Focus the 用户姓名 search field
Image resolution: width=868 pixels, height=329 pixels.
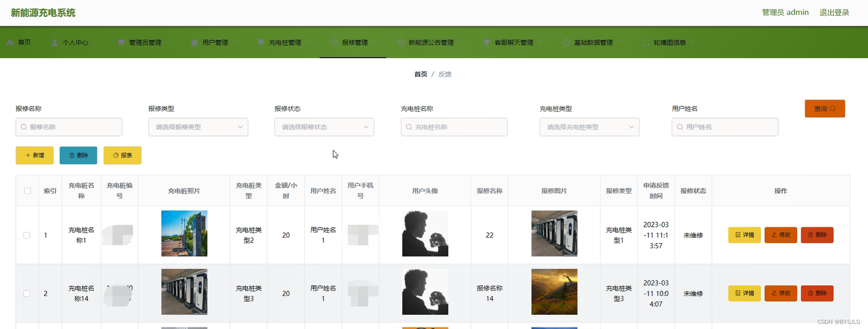click(725, 127)
